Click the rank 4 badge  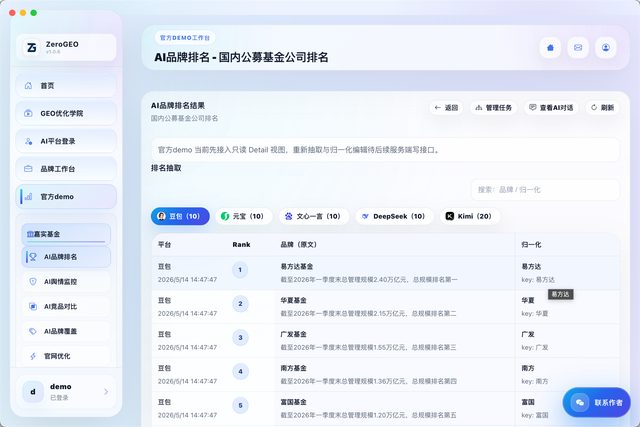pos(240,371)
